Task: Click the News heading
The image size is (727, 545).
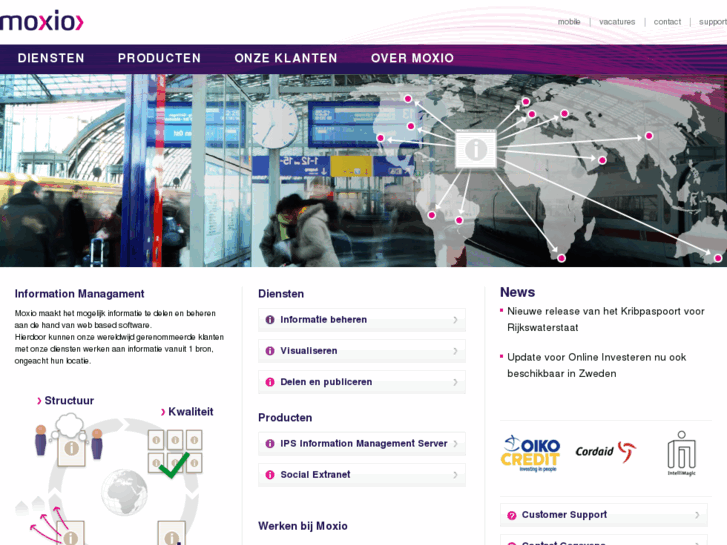Action: click(517, 292)
